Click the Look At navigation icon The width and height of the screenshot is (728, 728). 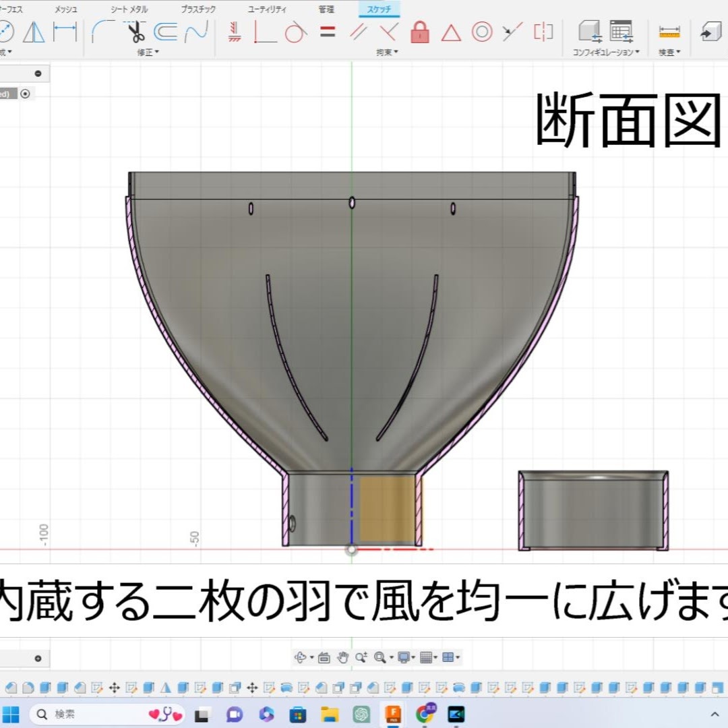(324, 658)
